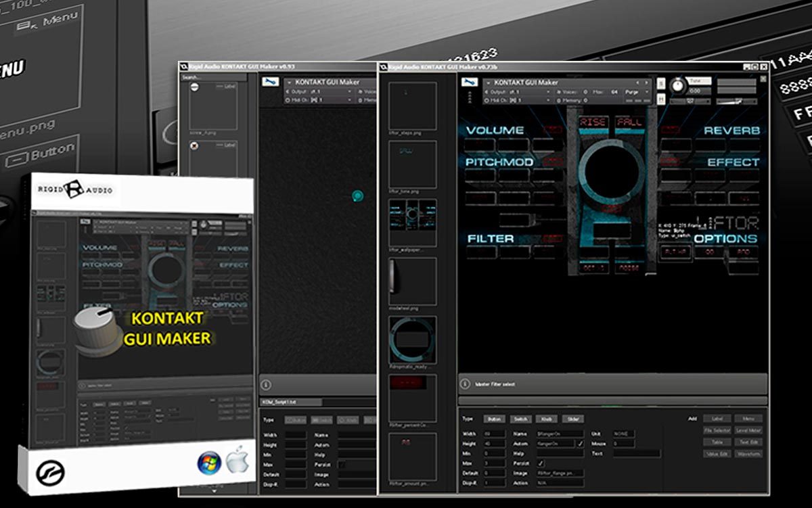The height and width of the screenshot is (508, 812).
Task: Select the Rlifter_amount thumbnail
Action: [x=413, y=456]
